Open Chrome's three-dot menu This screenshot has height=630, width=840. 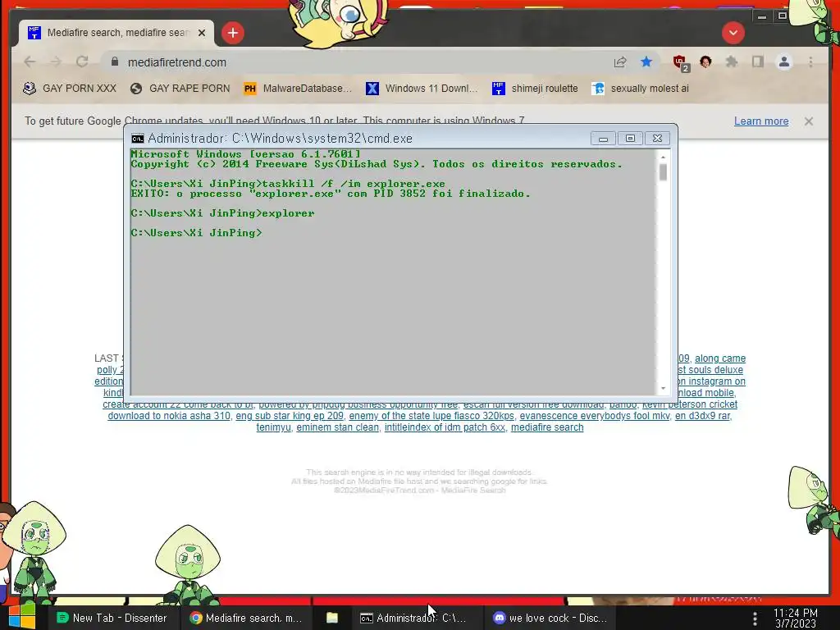pos(810,62)
